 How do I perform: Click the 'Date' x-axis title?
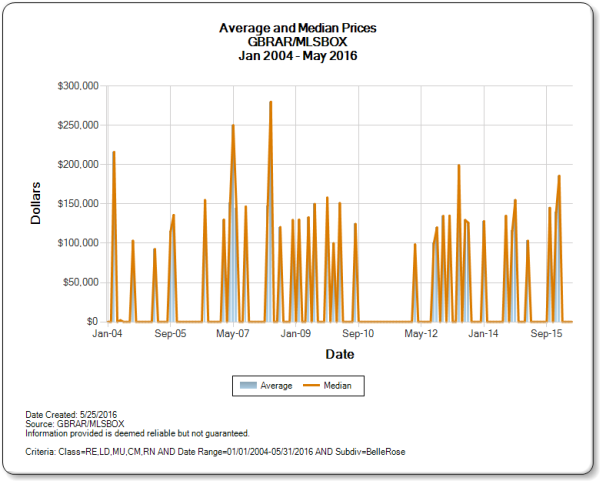(x=340, y=354)
